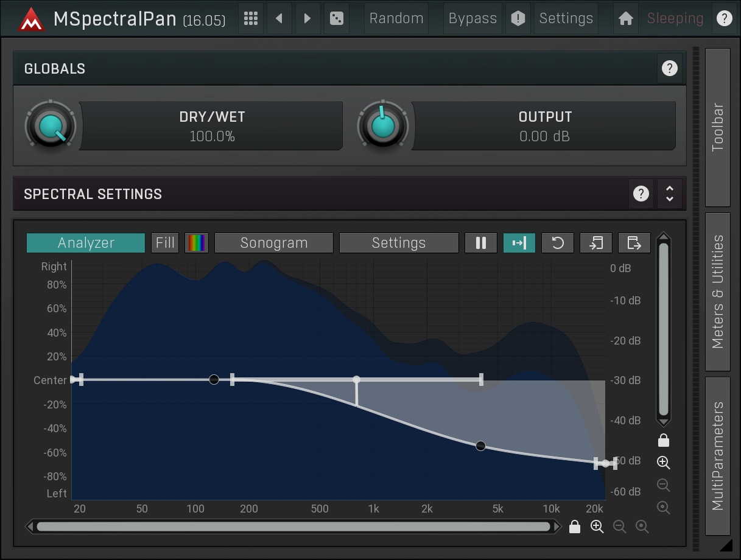Click the vertical scrollbar thumb
Image resolution: width=741 pixels, height=560 pixels.
pos(664,329)
